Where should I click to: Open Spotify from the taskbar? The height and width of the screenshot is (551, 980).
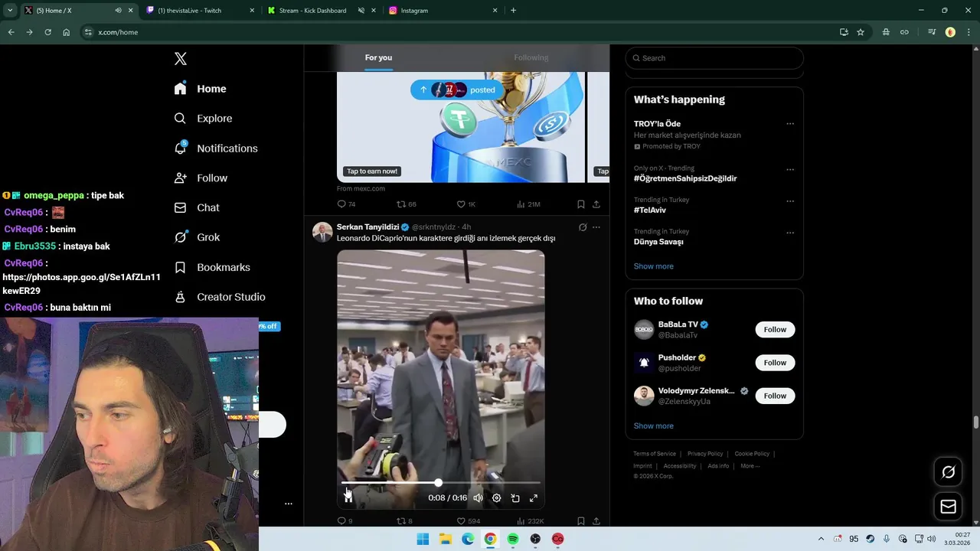pyautogui.click(x=513, y=539)
